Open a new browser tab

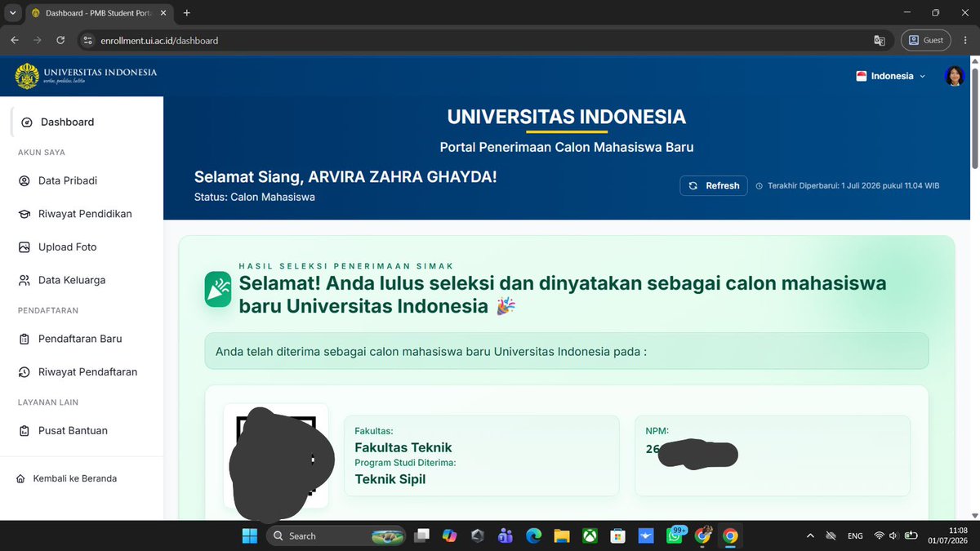point(187,13)
